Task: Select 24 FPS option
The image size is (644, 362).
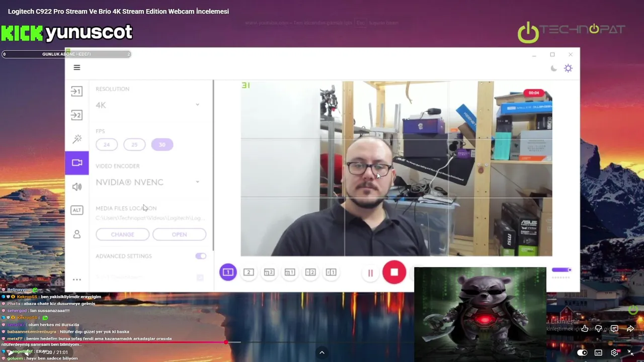Action: (107, 145)
